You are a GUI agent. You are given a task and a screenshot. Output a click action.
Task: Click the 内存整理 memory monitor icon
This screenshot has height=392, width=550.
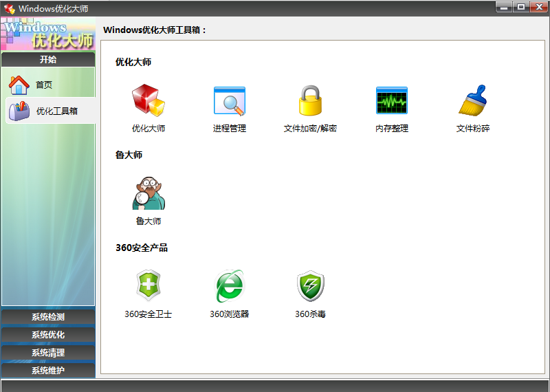tap(392, 100)
